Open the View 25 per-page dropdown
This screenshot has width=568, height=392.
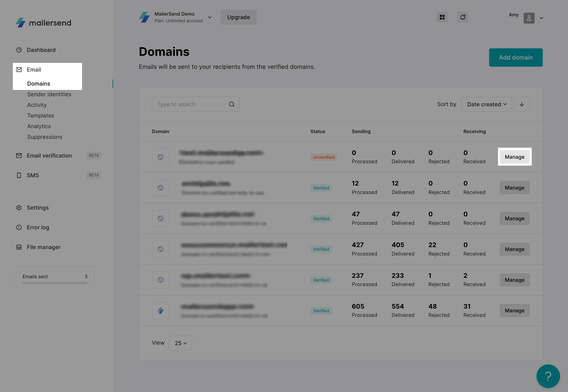click(x=180, y=343)
